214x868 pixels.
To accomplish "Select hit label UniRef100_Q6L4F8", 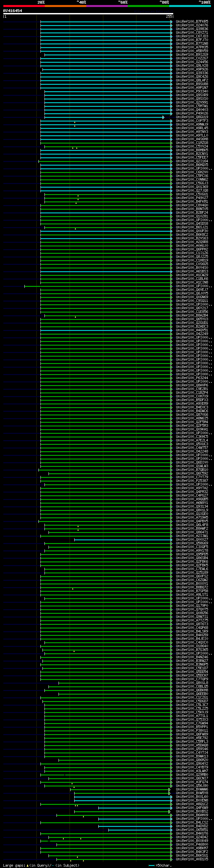I will pyautogui.click(x=192, y=525).
